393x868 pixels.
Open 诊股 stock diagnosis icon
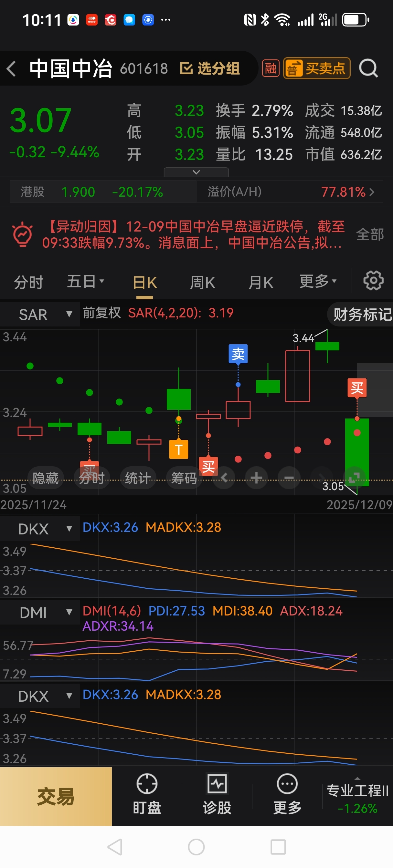(217, 793)
